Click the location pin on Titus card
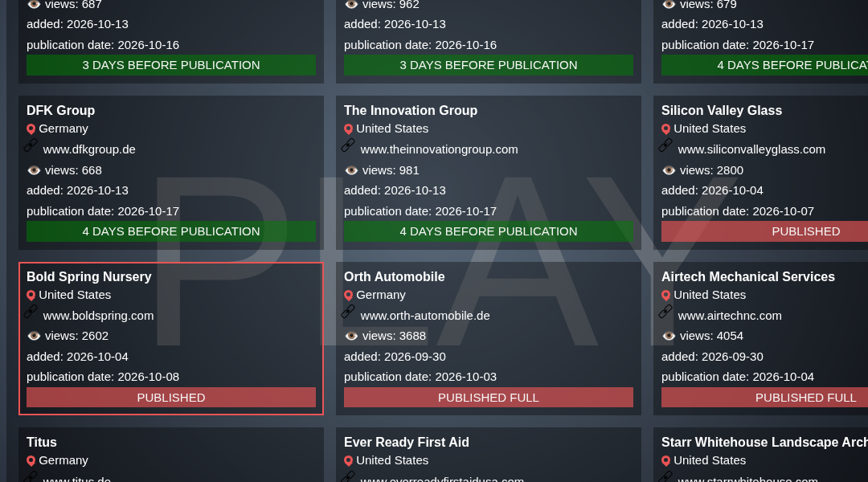Image resolution: width=868 pixels, height=482 pixels. click(31, 460)
